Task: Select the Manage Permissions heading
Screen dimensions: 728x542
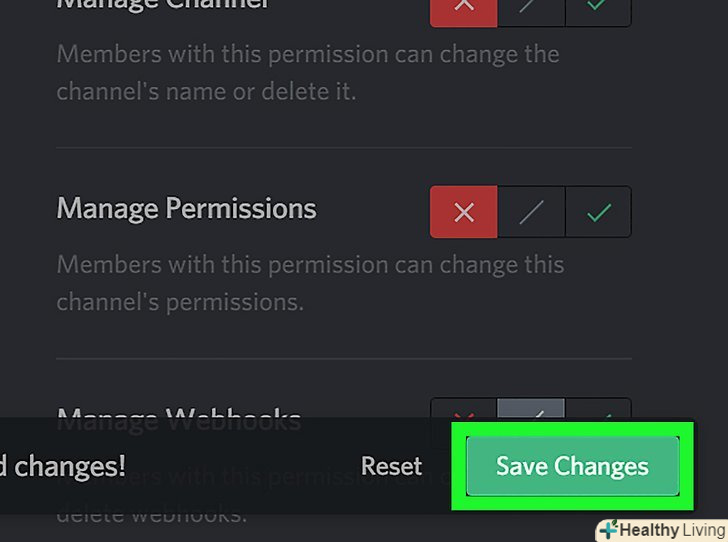Action: (x=186, y=209)
